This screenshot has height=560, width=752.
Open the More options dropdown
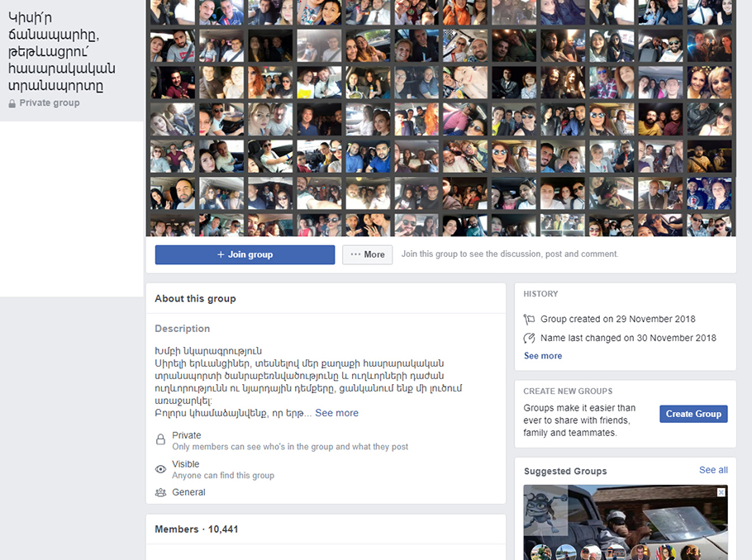(x=368, y=254)
